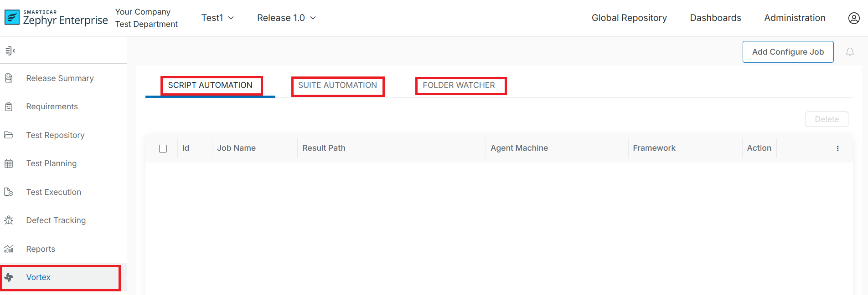This screenshot has width=868, height=295.
Task: Collapse the sidebar navigation panel
Action: coord(10,51)
